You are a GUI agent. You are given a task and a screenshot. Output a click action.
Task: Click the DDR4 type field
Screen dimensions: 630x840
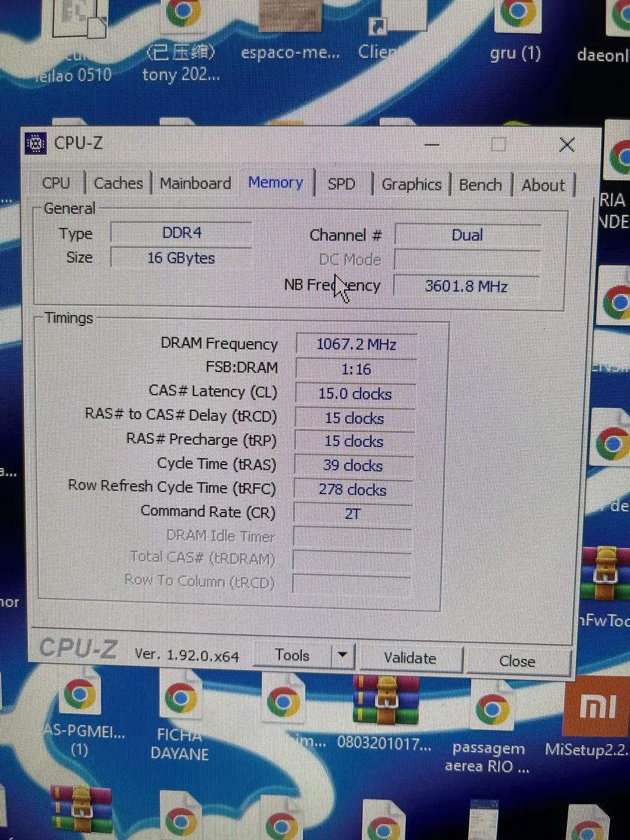[x=181, y=233]
